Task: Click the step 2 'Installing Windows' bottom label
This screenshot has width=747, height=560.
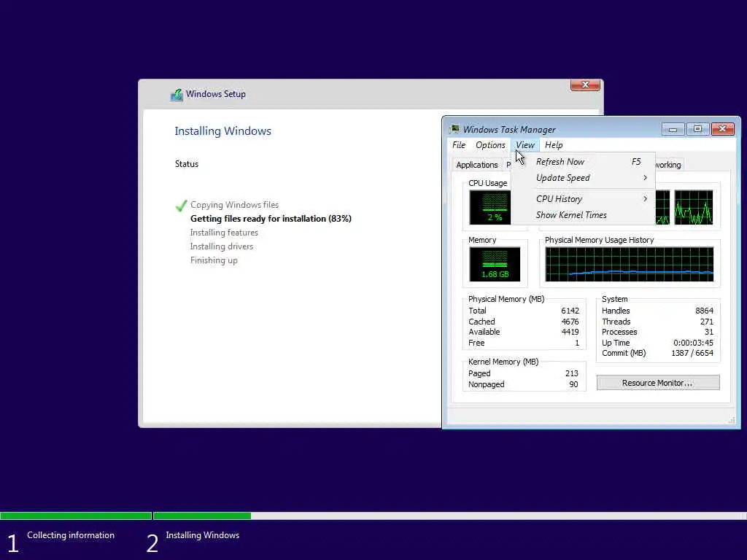Action: pyautogui.click(x=203, y=535)
